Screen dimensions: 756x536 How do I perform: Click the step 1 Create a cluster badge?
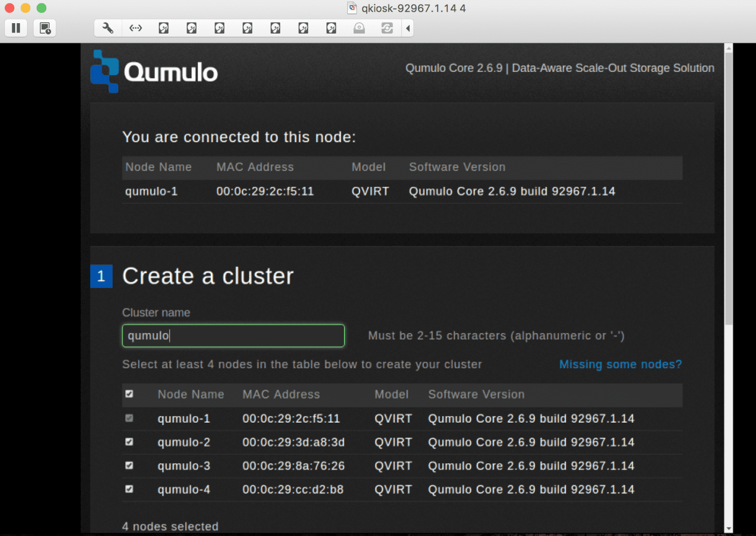[101, 277]
